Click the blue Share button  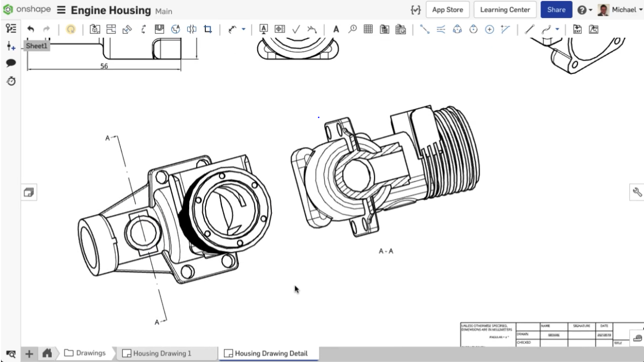tap(556, 10)
